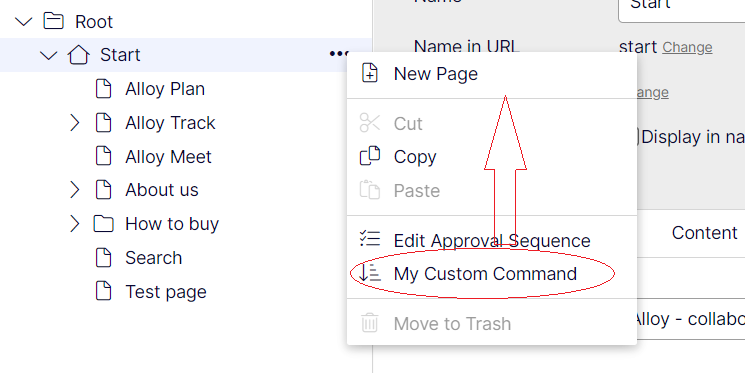Open the Start page options ellipsis
This screenshot has width=745, height=373.
tap(339, 54)
